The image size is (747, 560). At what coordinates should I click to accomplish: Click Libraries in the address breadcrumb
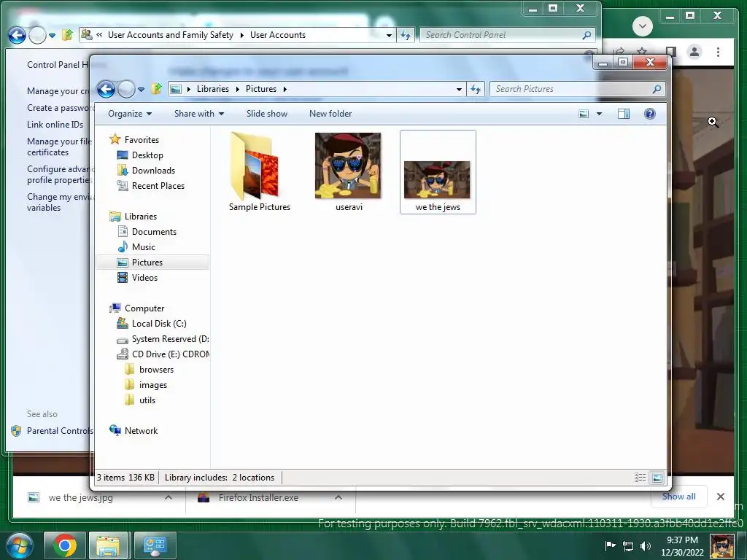click(x=212, y=89)
